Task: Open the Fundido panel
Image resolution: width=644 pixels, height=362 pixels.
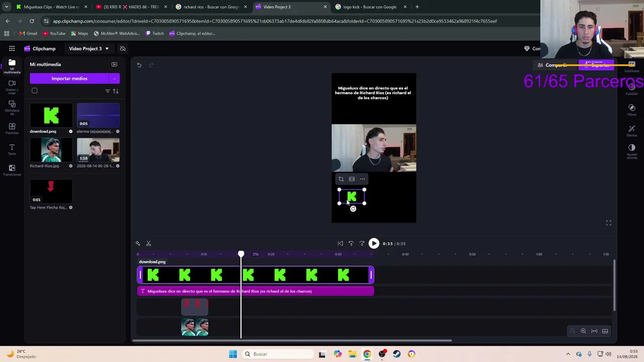Action: pos(632,89)
